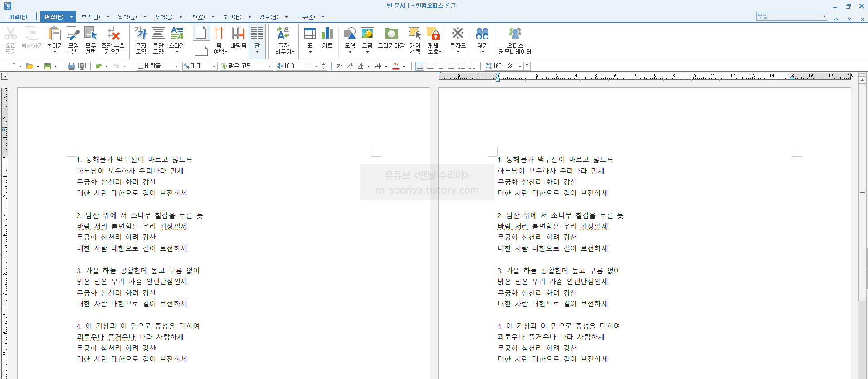Image resolution: width=868 pixels, height=379 pixels.
Task: Toggle center alignment
Action: (x=441, y=66)
